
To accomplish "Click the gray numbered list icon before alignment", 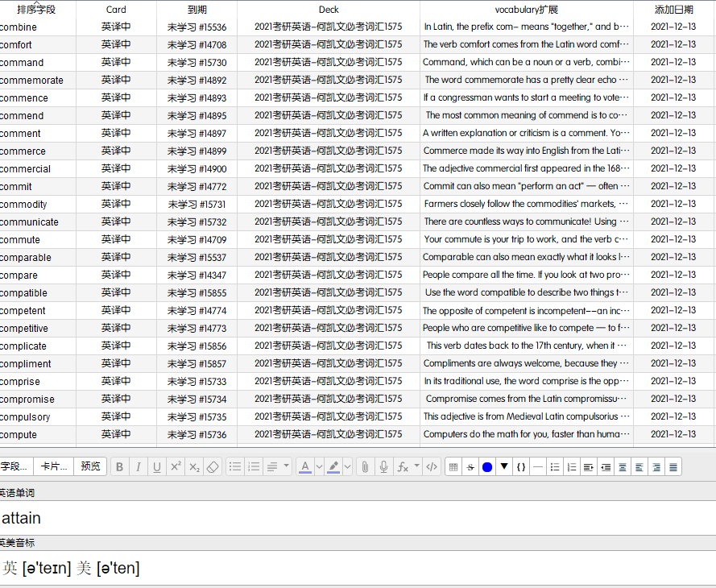I will tap(254, 466).
